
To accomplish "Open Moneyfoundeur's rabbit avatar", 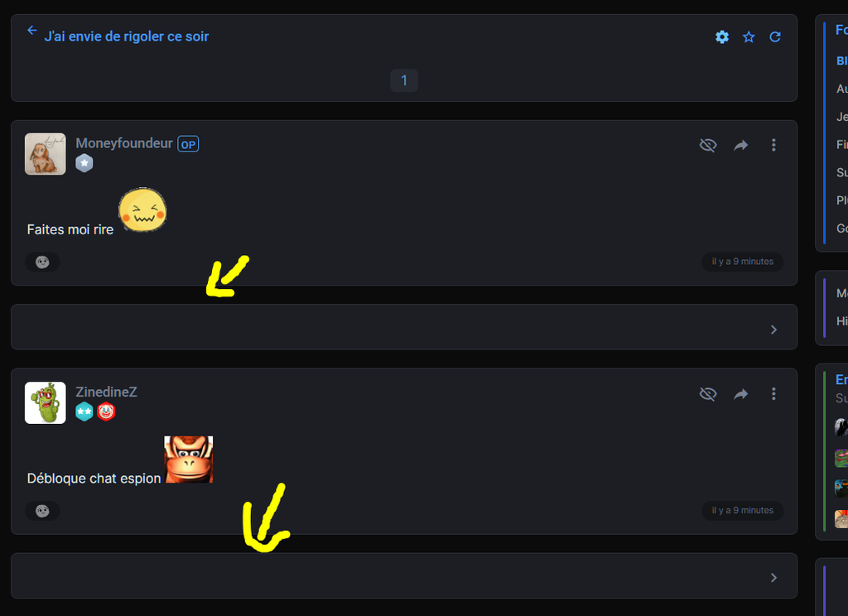I will 46,154.
